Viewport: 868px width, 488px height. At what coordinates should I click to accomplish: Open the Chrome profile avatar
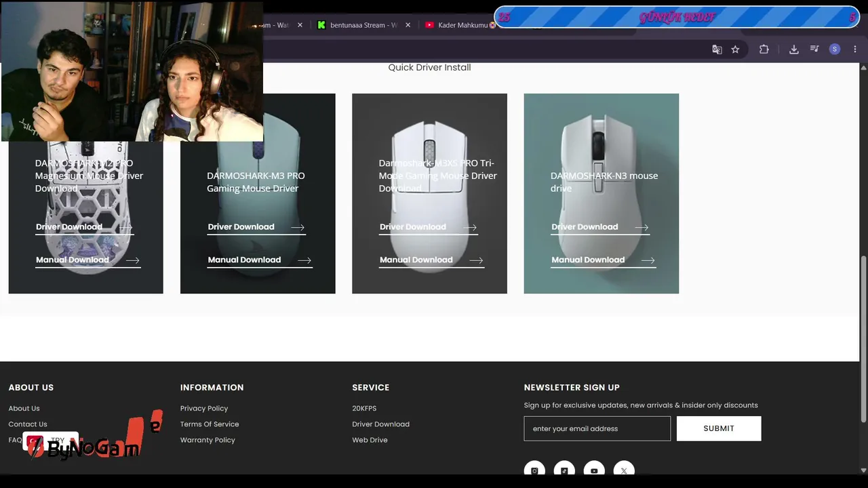click(835, 49)
